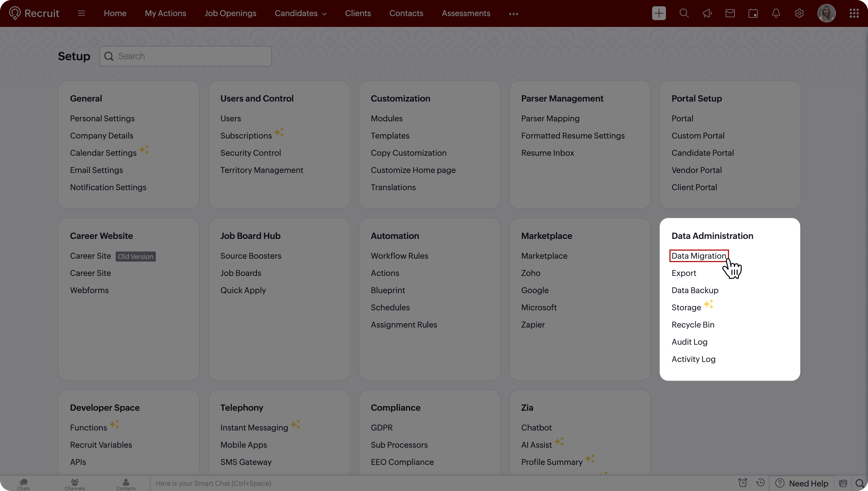Open the mail envelope icon
868x491 pixels.
click(730, 13)
